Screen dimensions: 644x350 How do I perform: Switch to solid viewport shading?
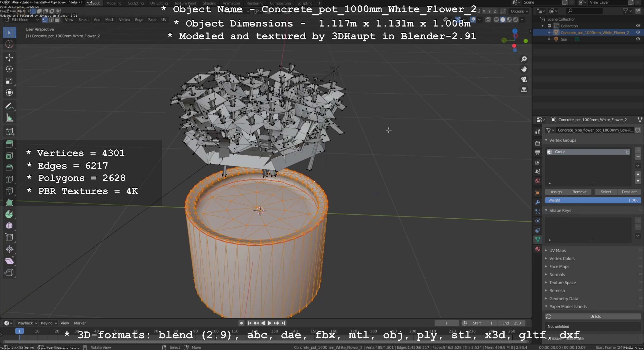503,20
